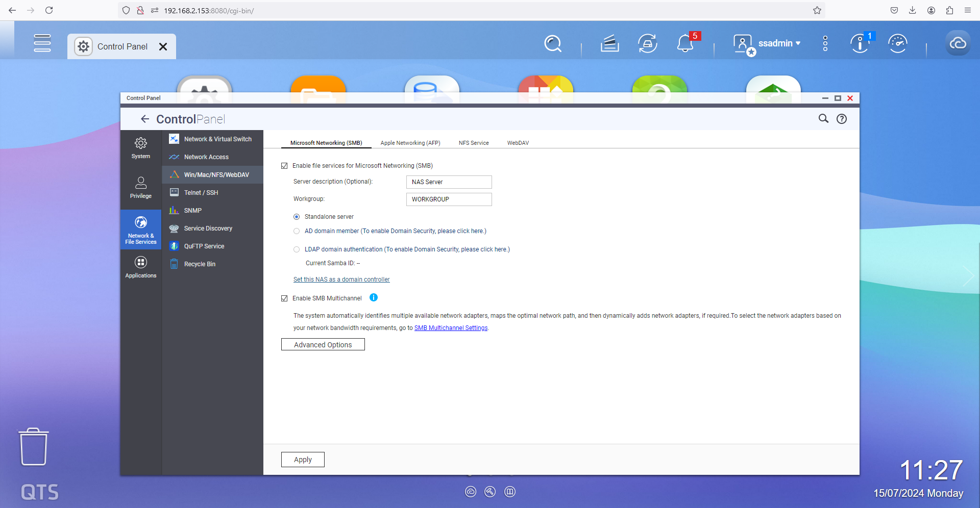980x508 pixels.
Task: Open the dashboard gauge icon
Action: (898, 43)
